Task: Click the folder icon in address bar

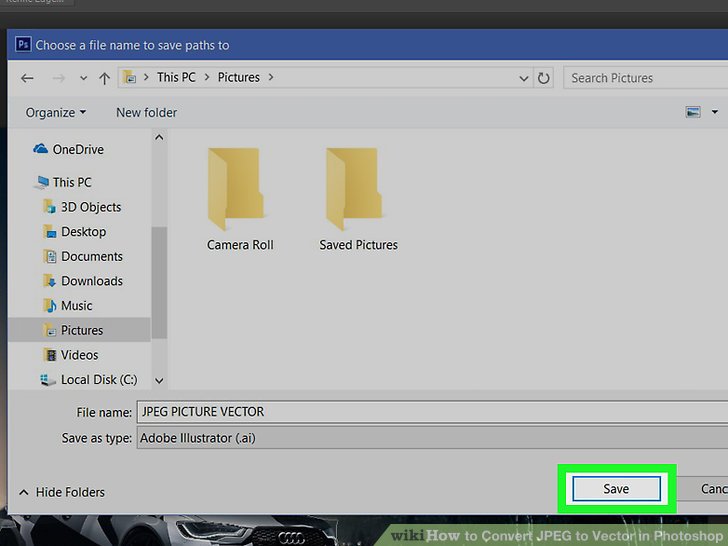Action: click(130, 77)
